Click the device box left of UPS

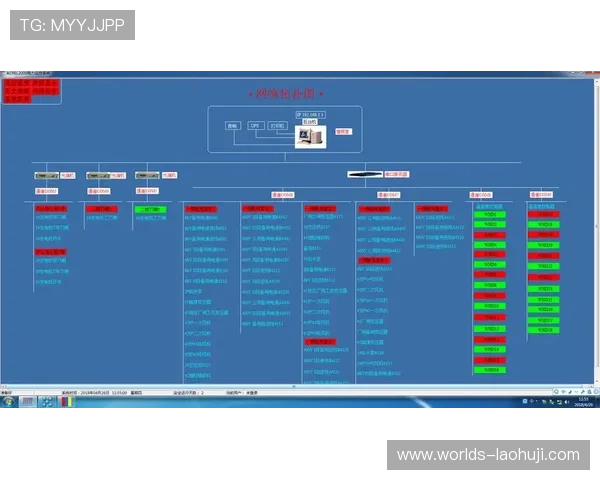pyautogui.click(x=233, y=127)
